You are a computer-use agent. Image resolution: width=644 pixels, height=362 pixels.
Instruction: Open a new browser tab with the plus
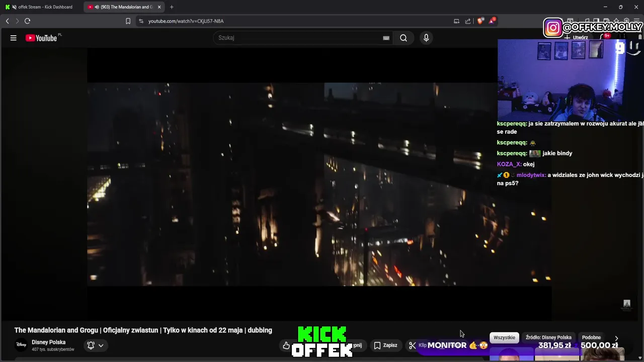172,7
